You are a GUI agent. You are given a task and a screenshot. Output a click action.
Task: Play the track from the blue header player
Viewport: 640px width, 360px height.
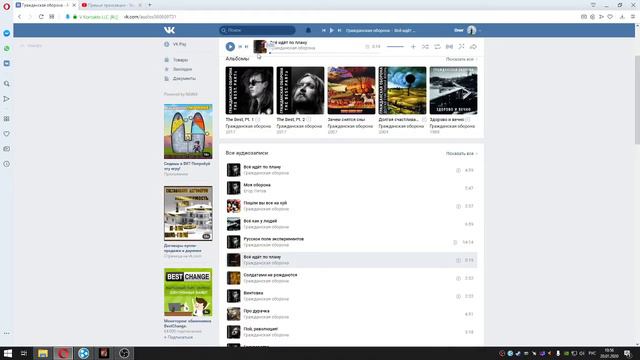[x=331, y=30]
